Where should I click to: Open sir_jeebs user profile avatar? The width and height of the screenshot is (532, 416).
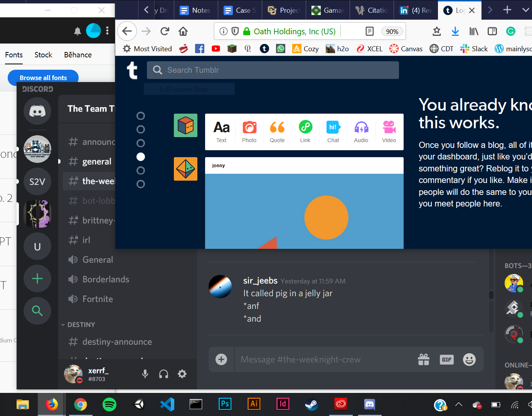click(220, 287)
